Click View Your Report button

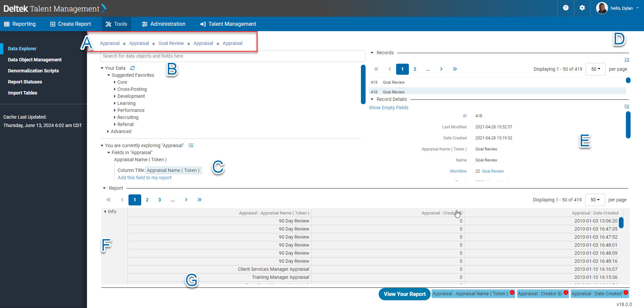pos(405,294)
